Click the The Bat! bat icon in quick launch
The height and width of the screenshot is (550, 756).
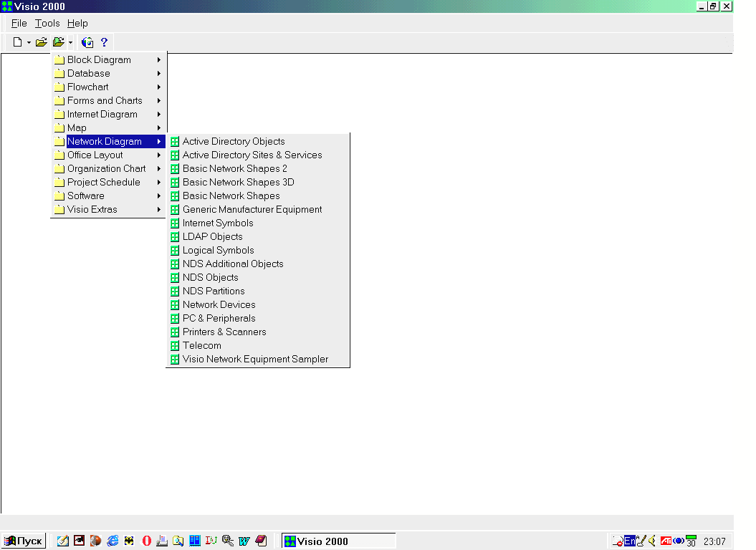click(129, 541)
